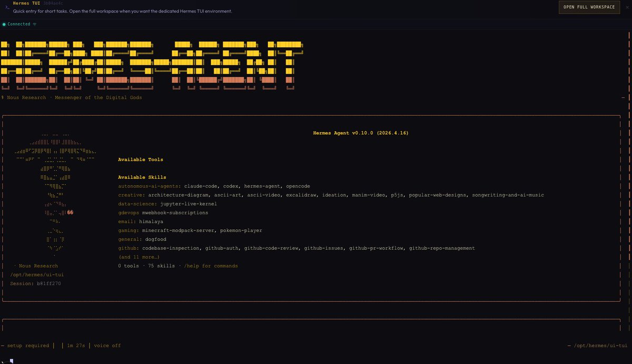Click the 'webhook-subscriptions' skill entry
Viewport: 632px width, 364px height.
point(176,213)
